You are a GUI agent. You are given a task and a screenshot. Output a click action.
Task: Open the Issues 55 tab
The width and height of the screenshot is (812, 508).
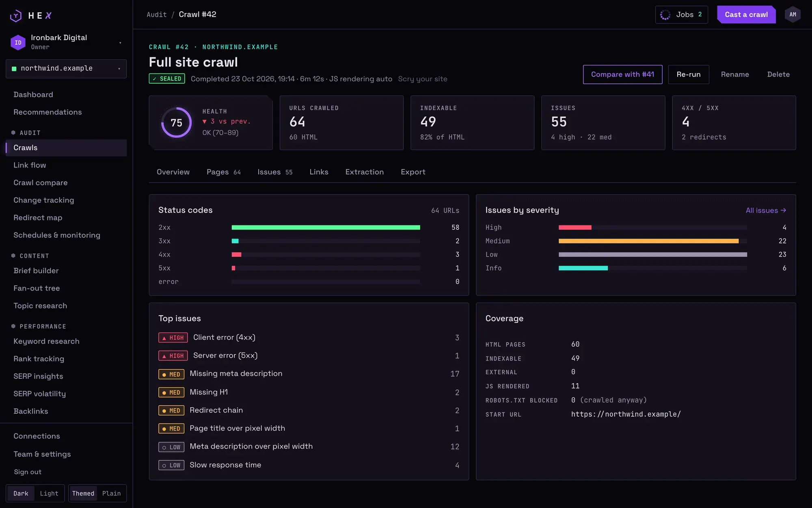coord(275,172)
